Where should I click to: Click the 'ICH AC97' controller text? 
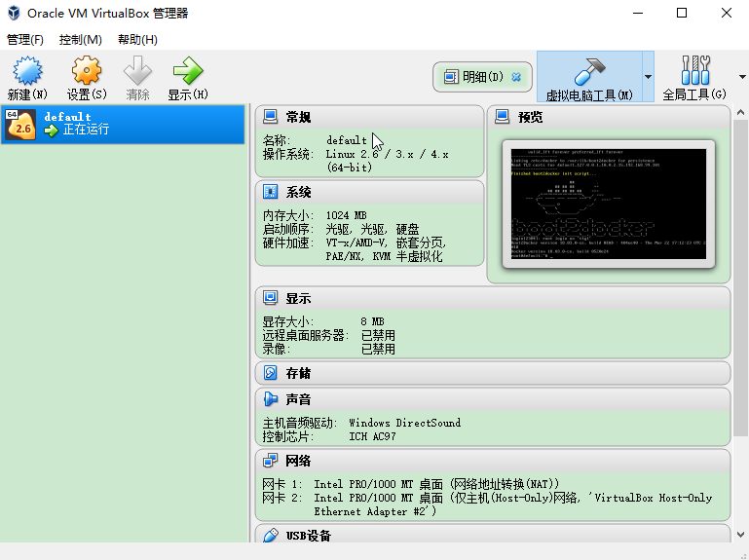click(373, 436)
